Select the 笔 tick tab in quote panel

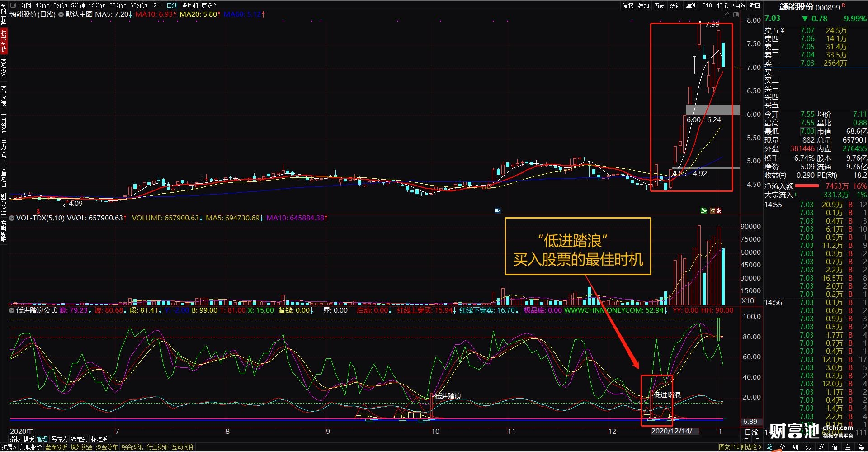[x=769, y=447]
